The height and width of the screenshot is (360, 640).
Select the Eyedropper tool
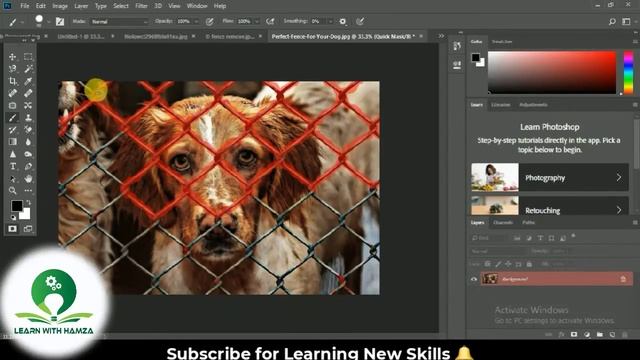pyautogui.click(x=28, y=81)
